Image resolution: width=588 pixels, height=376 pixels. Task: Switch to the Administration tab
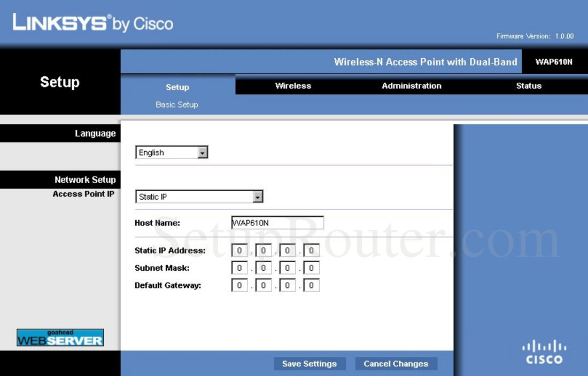click(411, 85)
